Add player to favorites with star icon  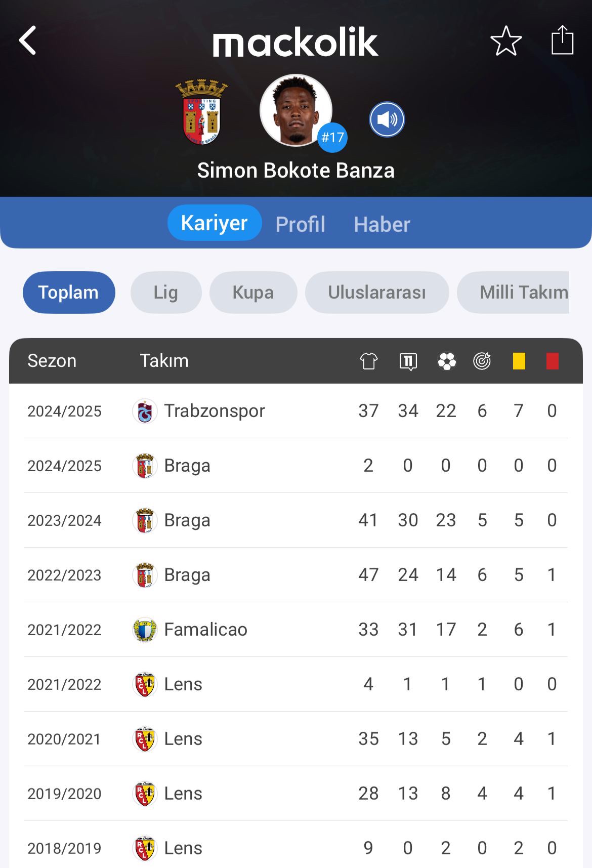tap(506, 40)
